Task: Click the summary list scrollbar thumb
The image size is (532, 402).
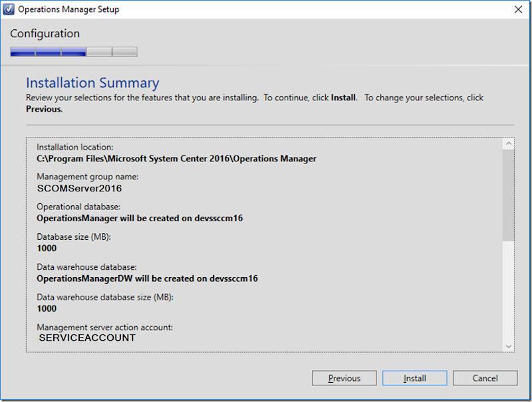Action: pos(508,195)
